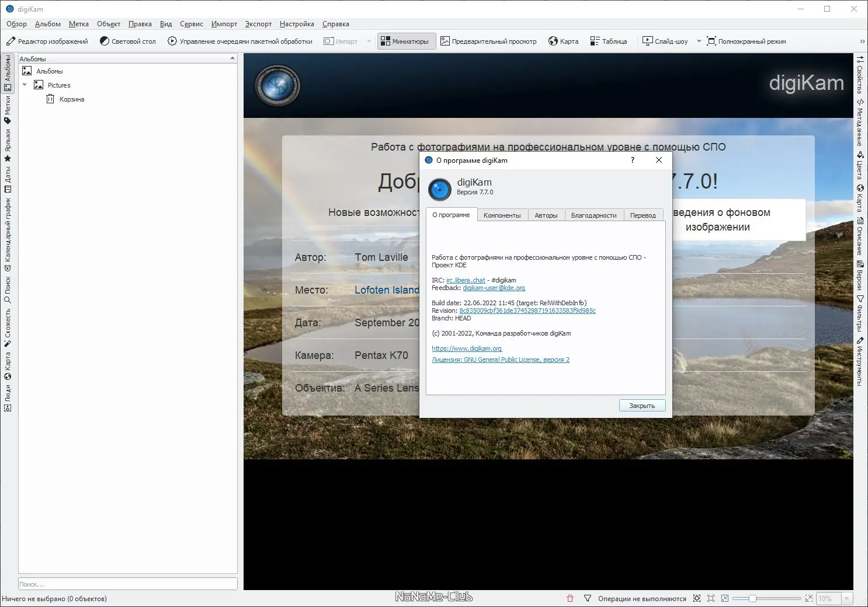The height and width of the screenshot is (607, 868).
Task: Click the solid-frame zoom icon beside the slider
Action: coord(711,598)
